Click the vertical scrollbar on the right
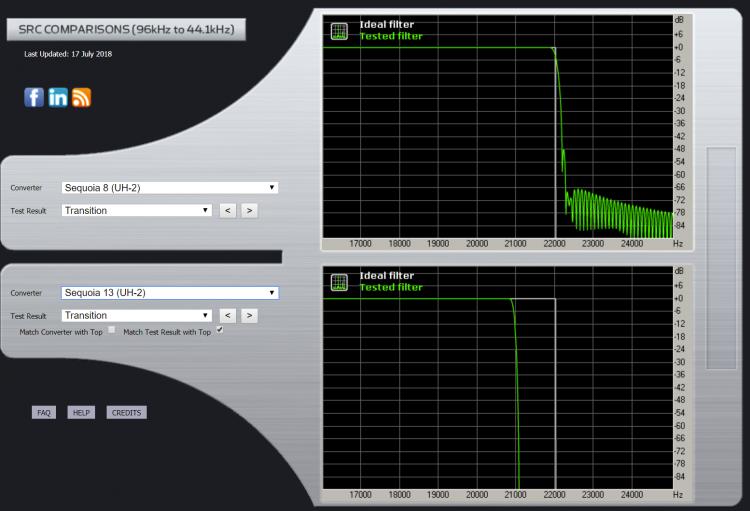750x511 pixels. (x=721, y=258)
